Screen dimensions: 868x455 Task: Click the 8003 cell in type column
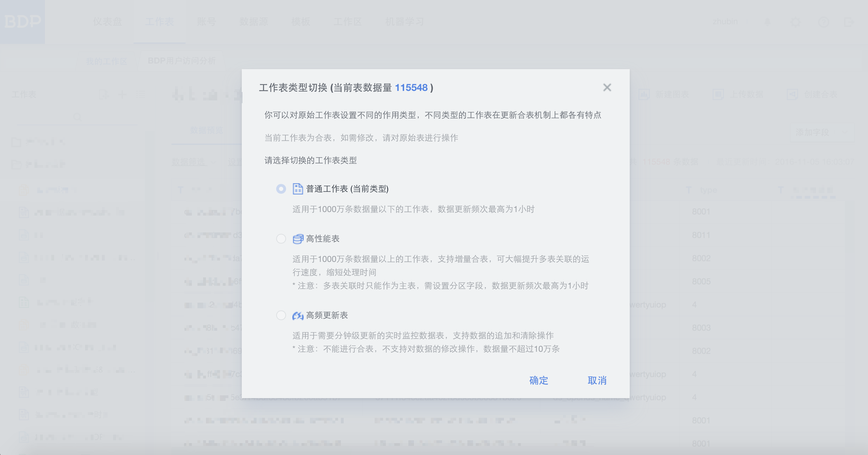[x=701, y=328]
